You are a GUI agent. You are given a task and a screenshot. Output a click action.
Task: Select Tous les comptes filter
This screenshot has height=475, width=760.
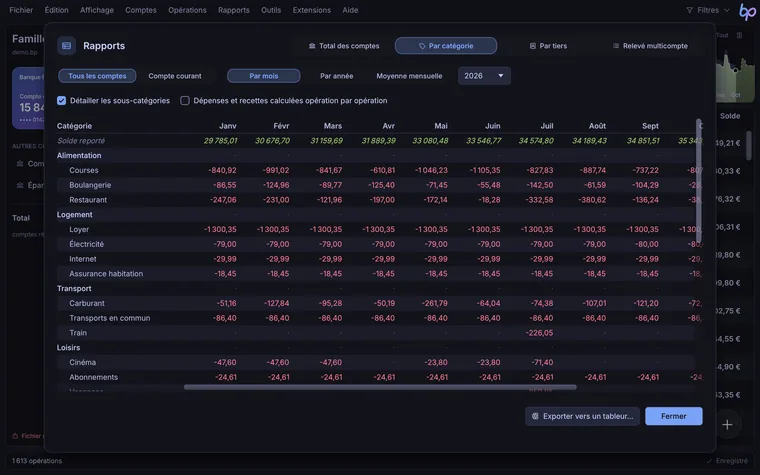[x=97, y=76]
